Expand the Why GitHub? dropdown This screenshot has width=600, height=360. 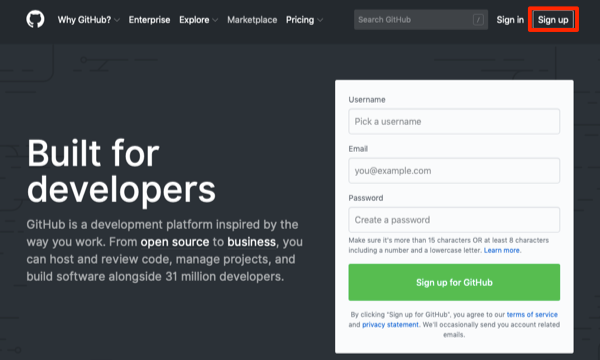(x=88, y=20)
